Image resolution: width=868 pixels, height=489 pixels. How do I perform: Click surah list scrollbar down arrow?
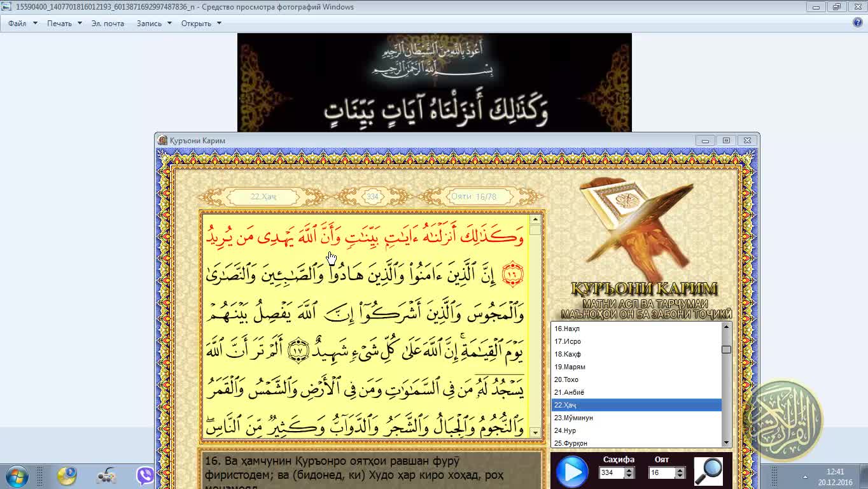click(x=726, y=443)
